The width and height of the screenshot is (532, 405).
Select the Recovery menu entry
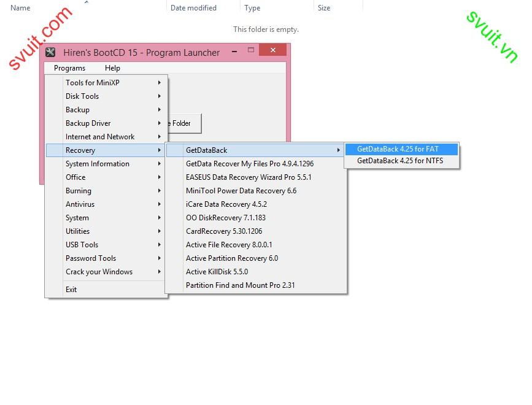(106, 150)
